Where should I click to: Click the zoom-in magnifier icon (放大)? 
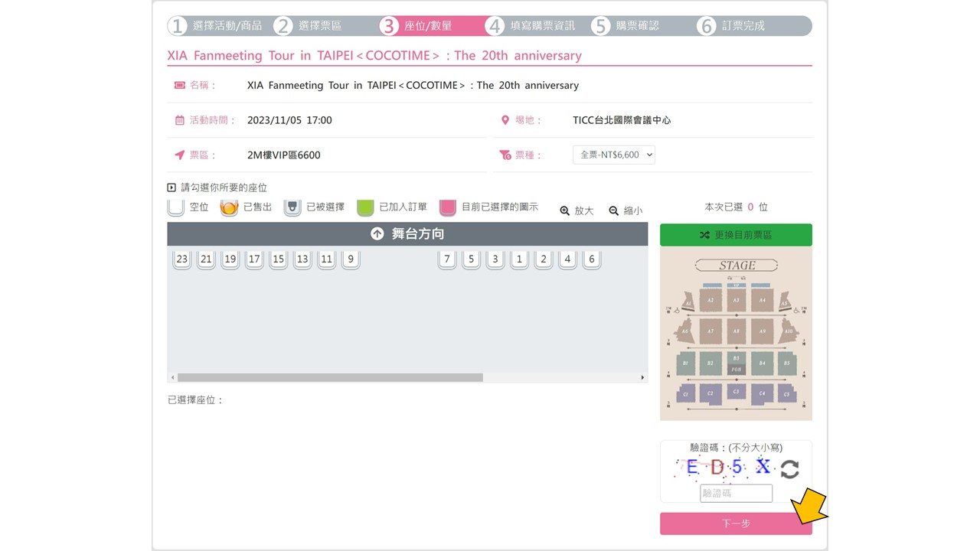[565, 210]
